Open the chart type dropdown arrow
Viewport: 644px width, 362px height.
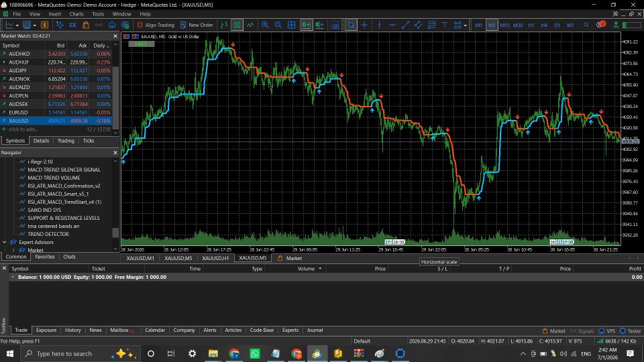click(17, 25)
